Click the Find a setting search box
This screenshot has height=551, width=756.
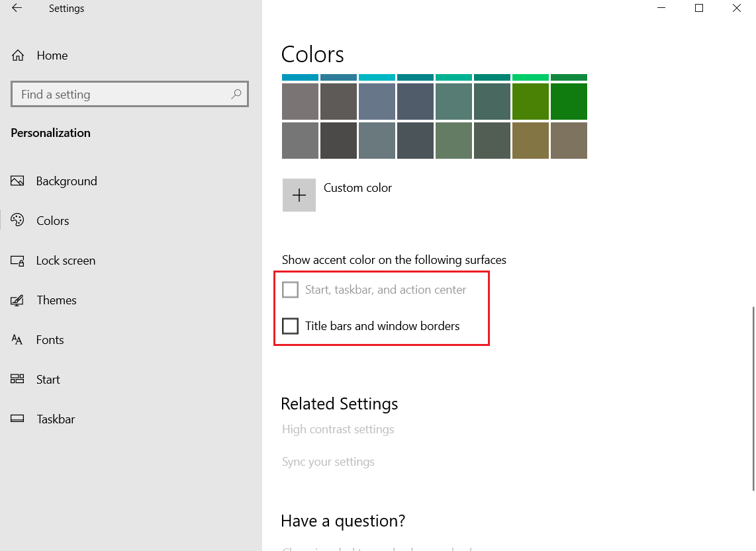[130, 94]
